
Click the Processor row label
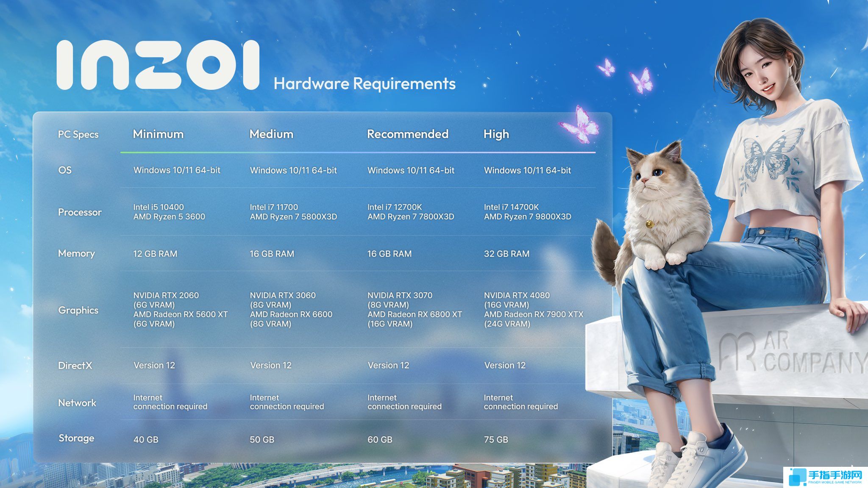pos(80,212)
